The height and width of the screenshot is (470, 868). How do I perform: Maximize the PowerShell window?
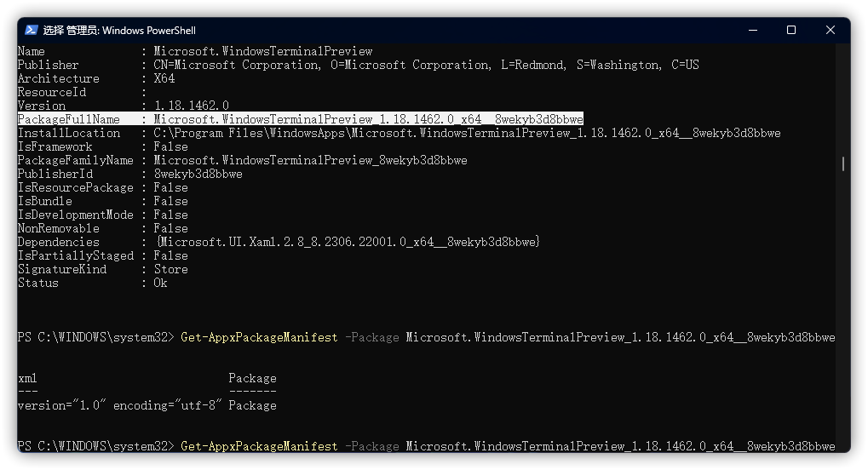791,30
